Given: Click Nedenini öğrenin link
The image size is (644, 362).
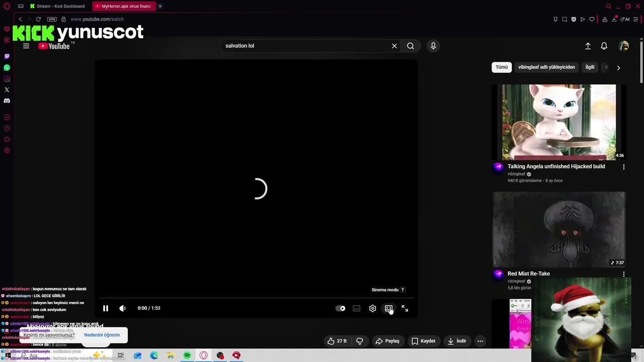Looking at the screenshot, I should tap(102, 335).
